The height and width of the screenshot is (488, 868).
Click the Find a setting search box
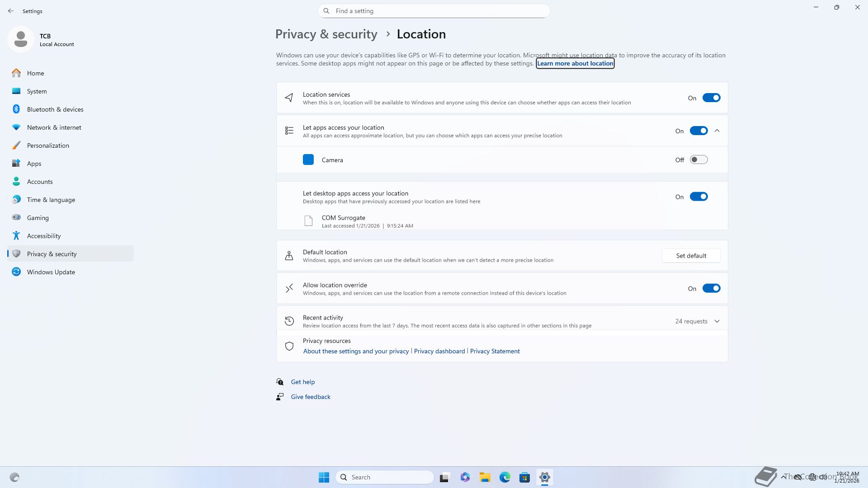(x=434, y=11)
